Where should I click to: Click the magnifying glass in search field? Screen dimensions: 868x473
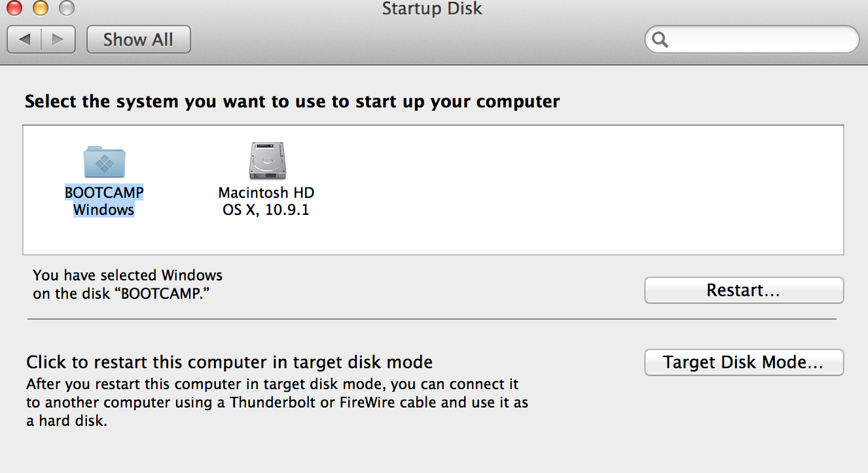[660, 40]
